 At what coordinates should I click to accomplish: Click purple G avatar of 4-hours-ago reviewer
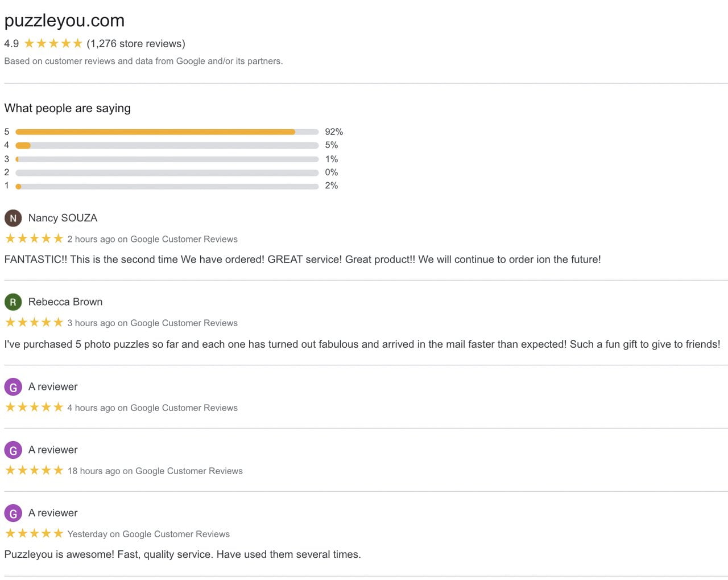tap(13, 387)
